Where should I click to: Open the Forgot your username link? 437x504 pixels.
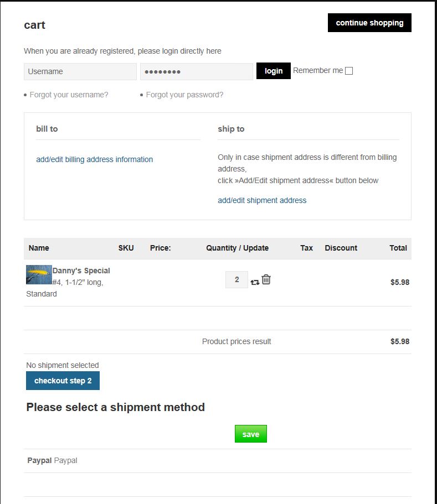tap(69, 95)
